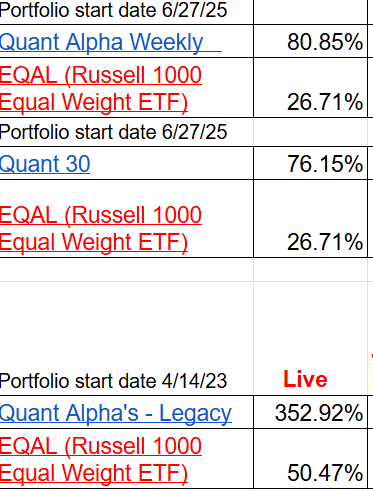The height and width of the screenshot is (491, 373).
Task: Select the empty cell directly above 80.85%
Action: [310, 12]
